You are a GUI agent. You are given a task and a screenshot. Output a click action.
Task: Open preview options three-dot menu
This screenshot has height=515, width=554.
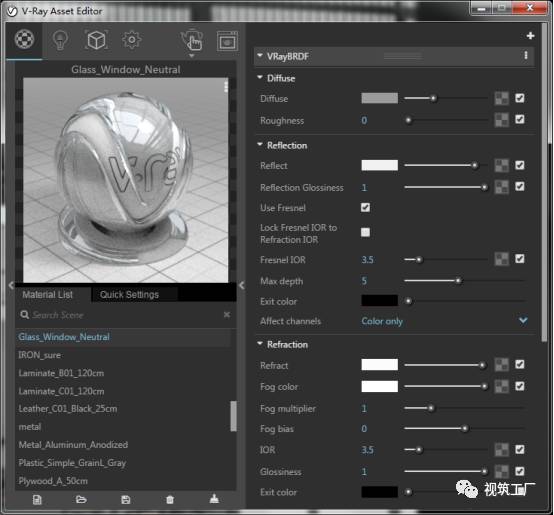(x=226, y=87)
